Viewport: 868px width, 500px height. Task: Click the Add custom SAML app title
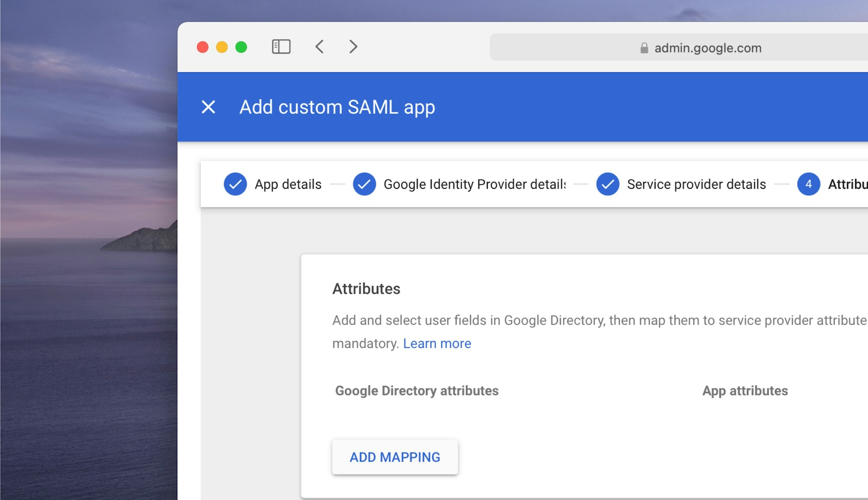[x=337, y=107]
